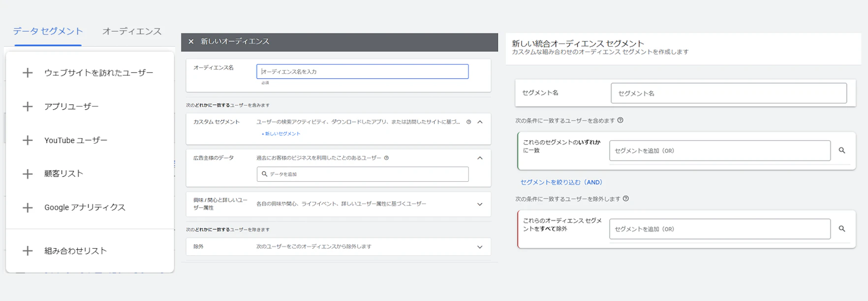Click plus icon beside 組み合わせリスト
Image resolution: width=868 pixels, height=301 pixels.
pyautogui.click(x=28, y=251)
